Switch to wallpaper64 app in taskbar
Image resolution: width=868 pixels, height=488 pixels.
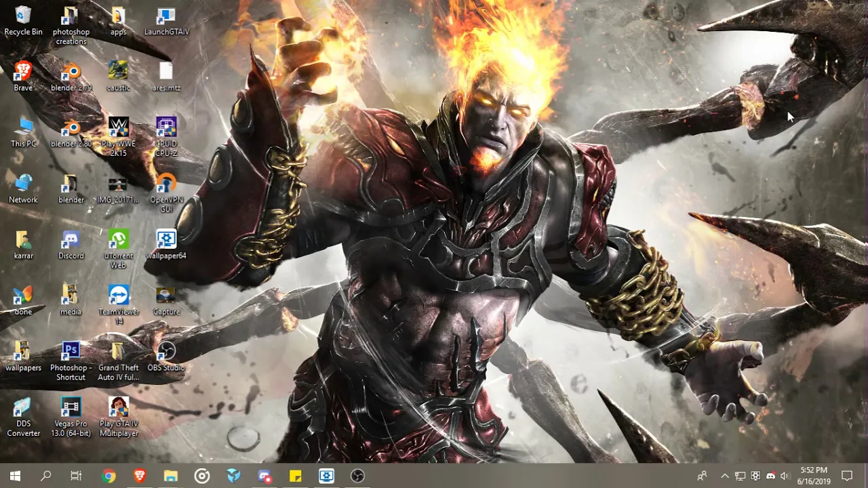[x=327, y=476]
